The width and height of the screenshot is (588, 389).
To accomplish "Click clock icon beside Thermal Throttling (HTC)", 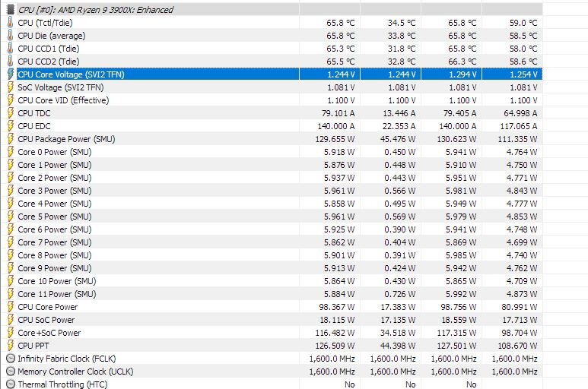I will click(11, 384).
